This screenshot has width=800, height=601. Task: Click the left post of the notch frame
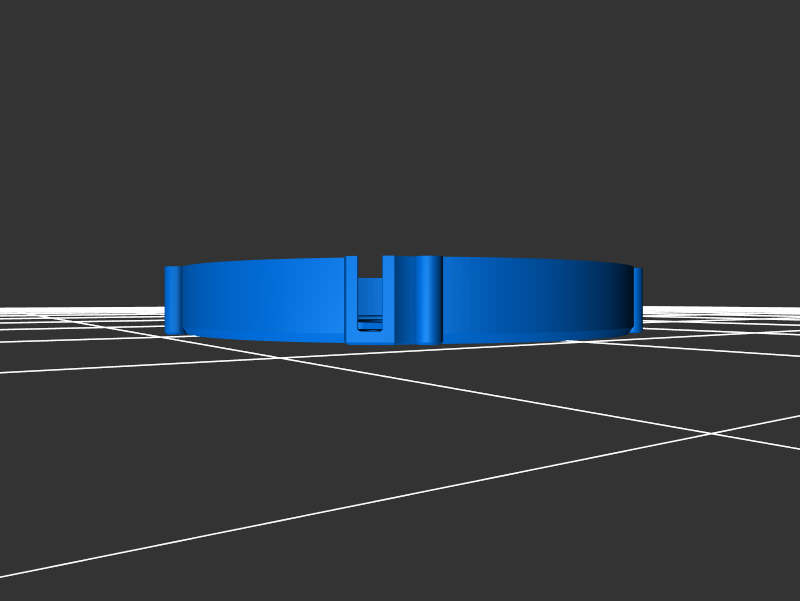351,300
